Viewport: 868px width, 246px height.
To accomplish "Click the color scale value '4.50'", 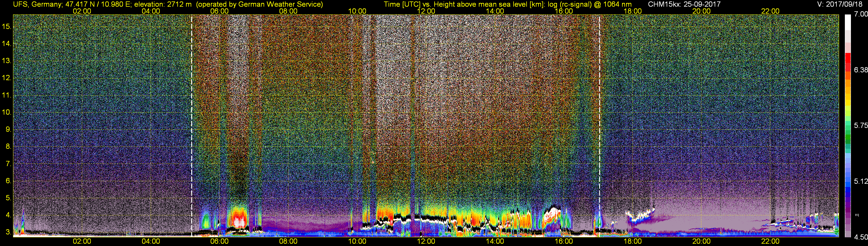I will (x=861, y=237).
